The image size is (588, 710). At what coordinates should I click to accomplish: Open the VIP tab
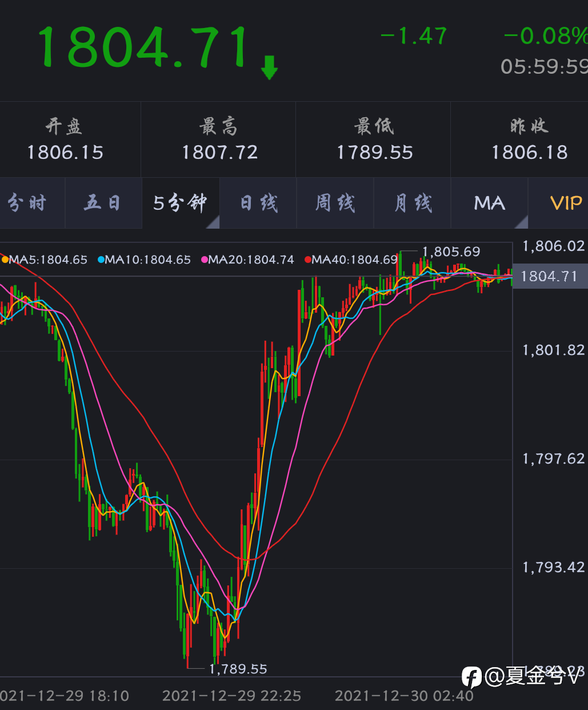pyautogui.click(x=558, y=203)
